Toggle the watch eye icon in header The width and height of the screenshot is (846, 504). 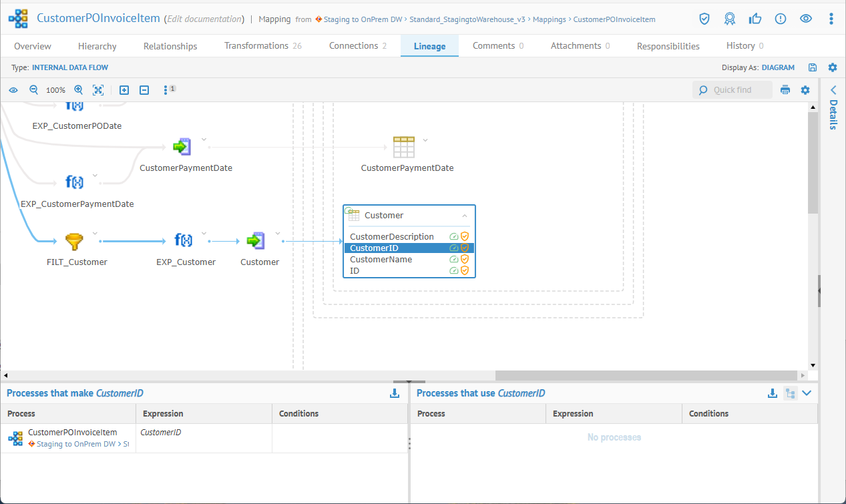[x=806, y=19]
